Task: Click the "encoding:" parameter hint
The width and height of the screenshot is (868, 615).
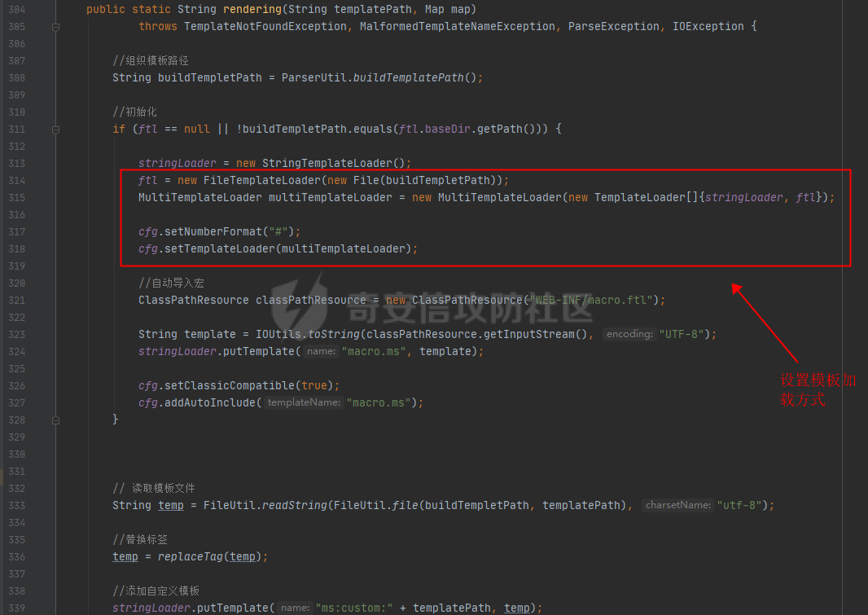Action: click(x=630, y=335)
